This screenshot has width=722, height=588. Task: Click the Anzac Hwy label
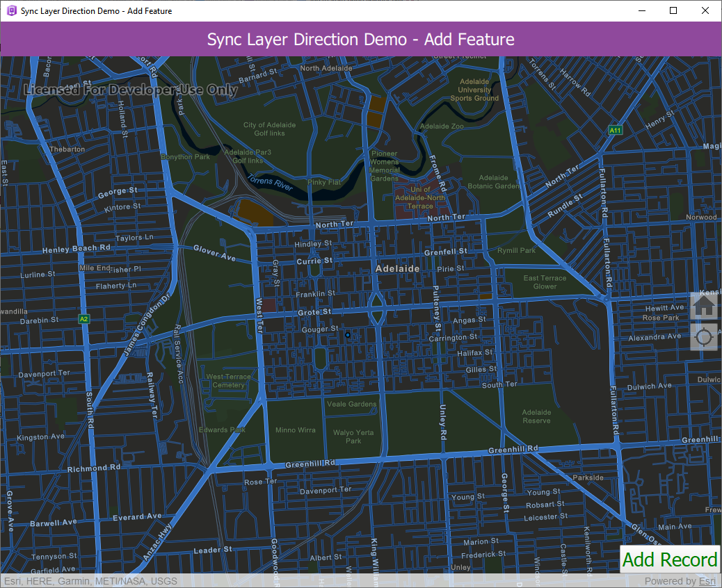(157, 542)
